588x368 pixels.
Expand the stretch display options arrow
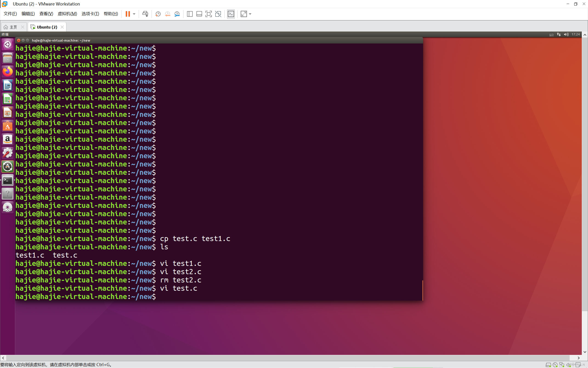(250, 14)
